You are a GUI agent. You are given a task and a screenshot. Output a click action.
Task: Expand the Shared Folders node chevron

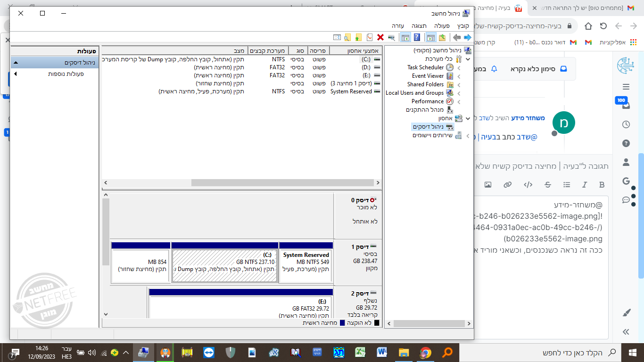(x=459, y=84)
